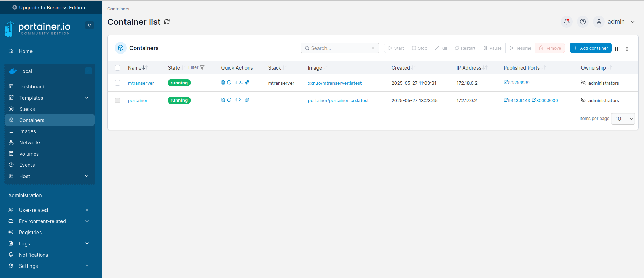
Task: Open the three-dot table options menu
Action: click(627, 49)
